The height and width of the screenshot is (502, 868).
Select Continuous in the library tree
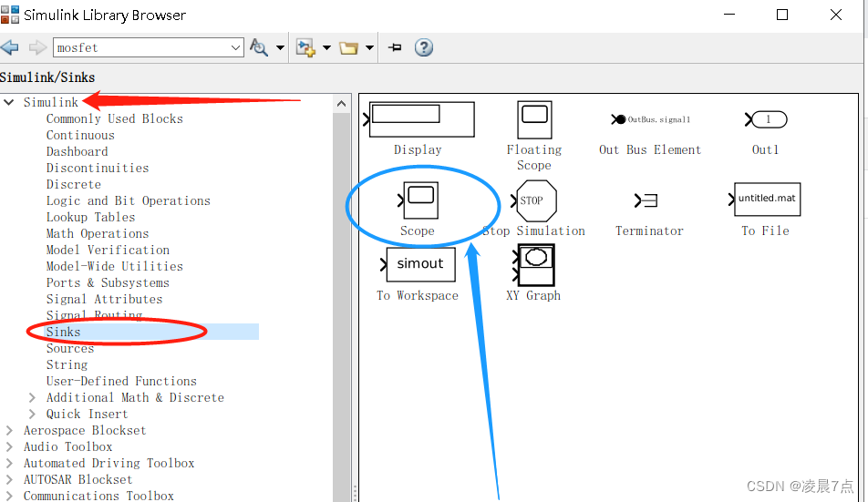(80, 136)
